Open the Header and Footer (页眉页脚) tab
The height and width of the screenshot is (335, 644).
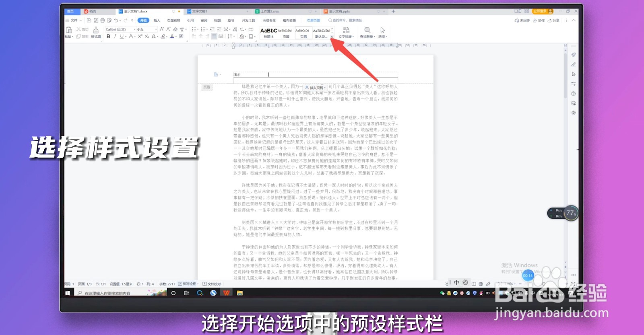[x=314, y=20]
